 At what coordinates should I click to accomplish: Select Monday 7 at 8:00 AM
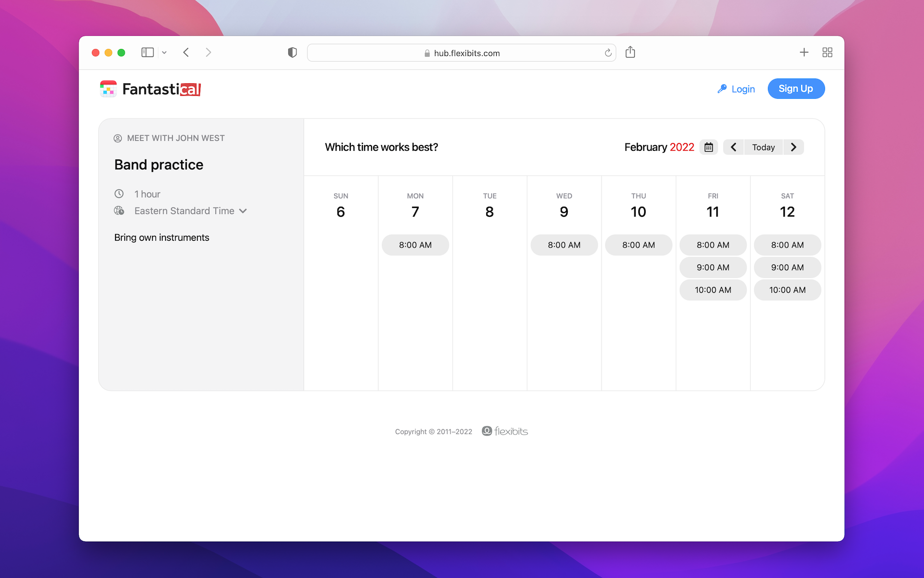(x=415, y=245)
